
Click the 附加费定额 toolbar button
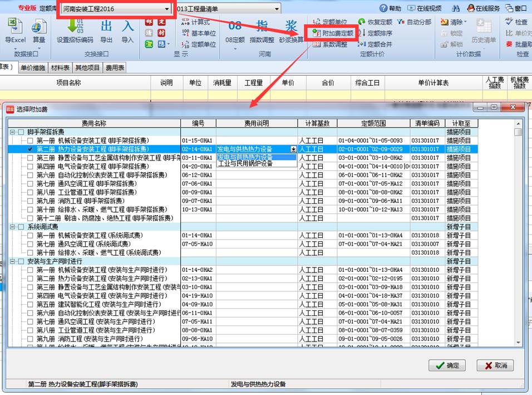[333, 33]
